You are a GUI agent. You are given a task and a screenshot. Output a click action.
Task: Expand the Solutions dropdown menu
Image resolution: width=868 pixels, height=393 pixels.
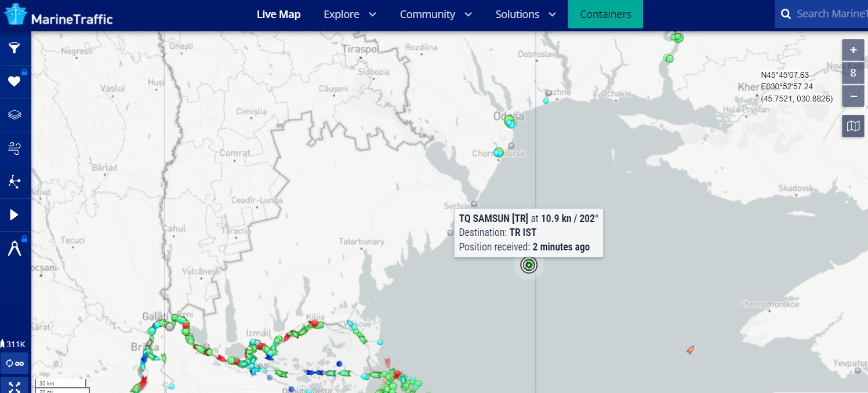525,14
